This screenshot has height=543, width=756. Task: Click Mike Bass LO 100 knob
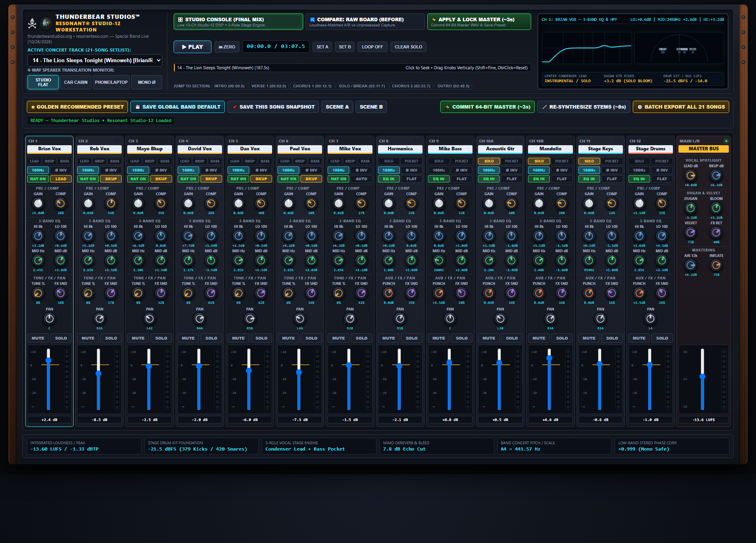pyautogui.click(x=461, y=236)
